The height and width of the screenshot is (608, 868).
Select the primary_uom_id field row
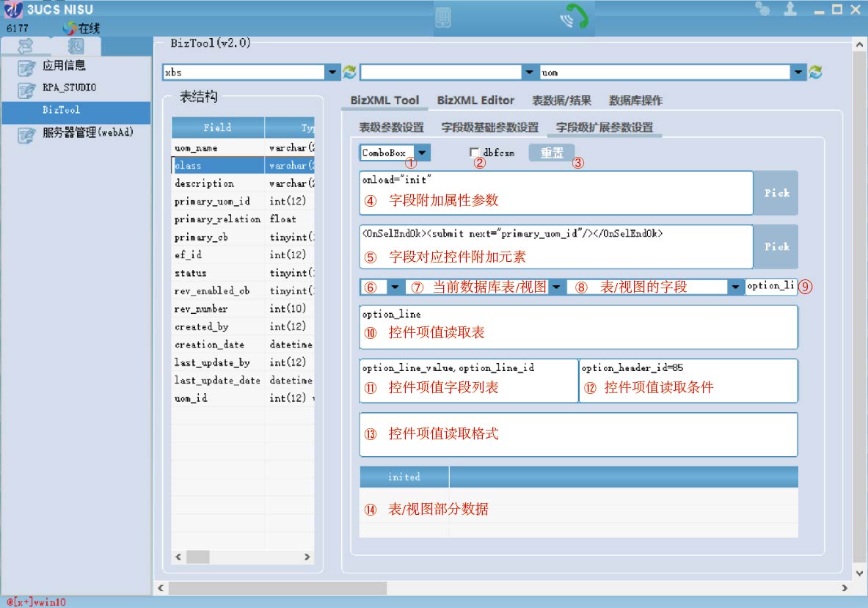(x=243, y=202)
